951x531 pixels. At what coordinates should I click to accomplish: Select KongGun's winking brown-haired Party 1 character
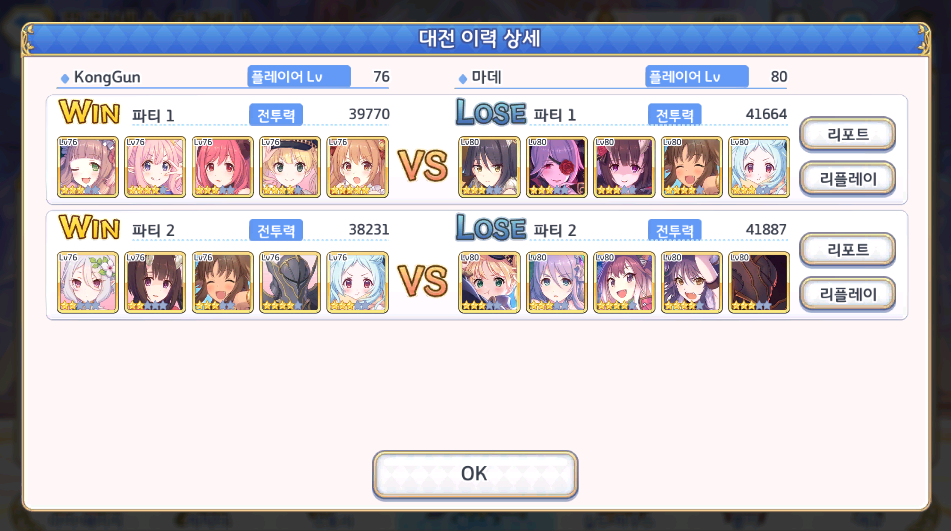[88, 167]
